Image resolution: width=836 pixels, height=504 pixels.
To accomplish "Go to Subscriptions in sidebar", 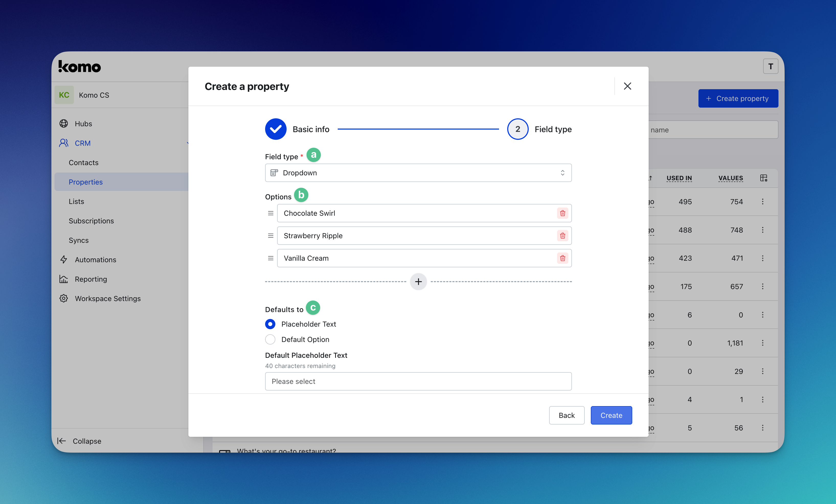I will tap(91, 221).
